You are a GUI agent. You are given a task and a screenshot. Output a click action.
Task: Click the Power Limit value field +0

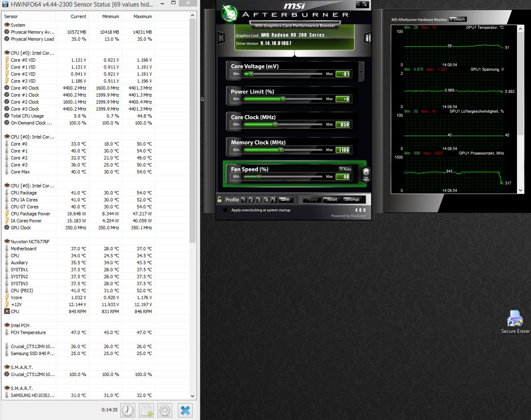point(343,99)
